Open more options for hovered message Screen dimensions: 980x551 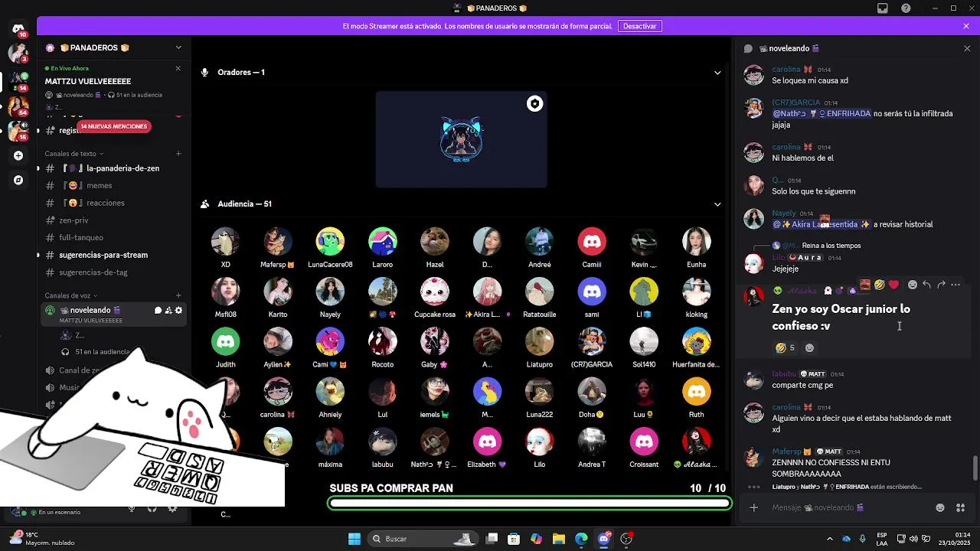[x=955, y=285]
